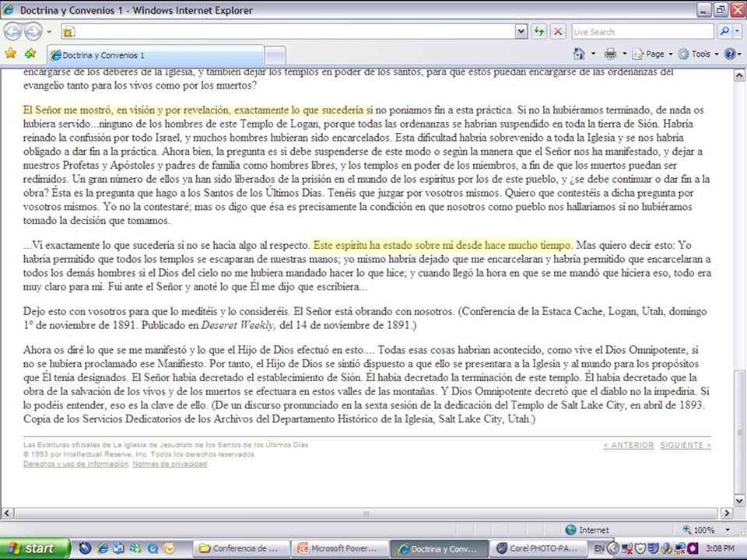
Task: Open Derechos y uso de información link
Action: pyautogui.click(x=75, y=464)
